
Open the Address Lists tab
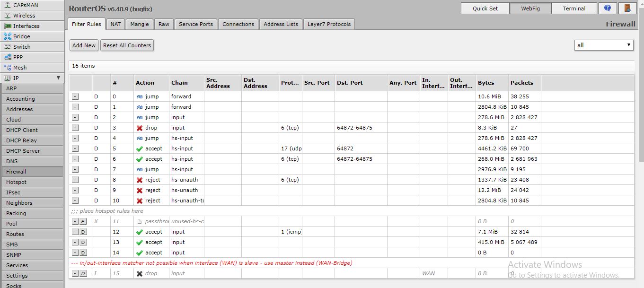pos(281,24)
